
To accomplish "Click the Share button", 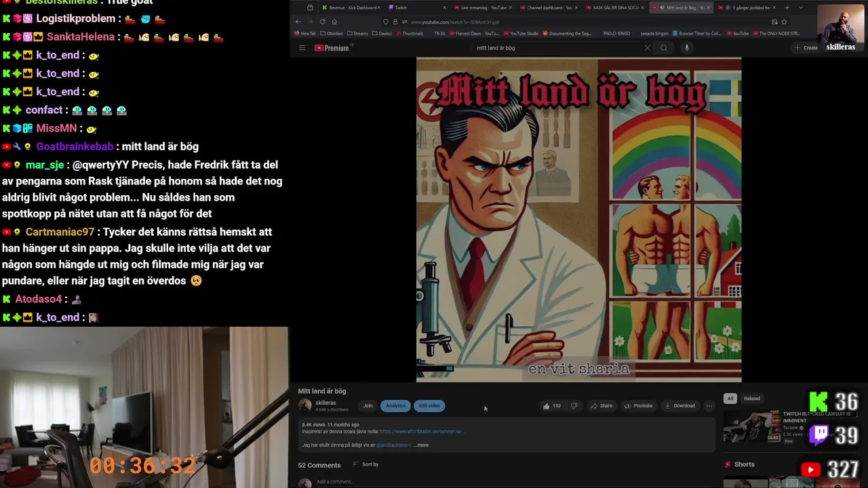I will tap(601, 406).
